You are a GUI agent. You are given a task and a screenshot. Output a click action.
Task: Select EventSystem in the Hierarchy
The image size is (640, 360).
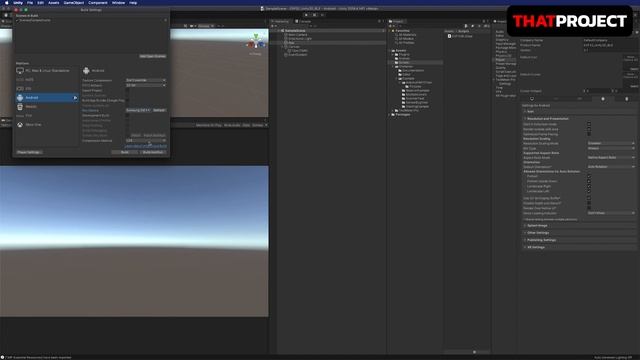(297, 54)
